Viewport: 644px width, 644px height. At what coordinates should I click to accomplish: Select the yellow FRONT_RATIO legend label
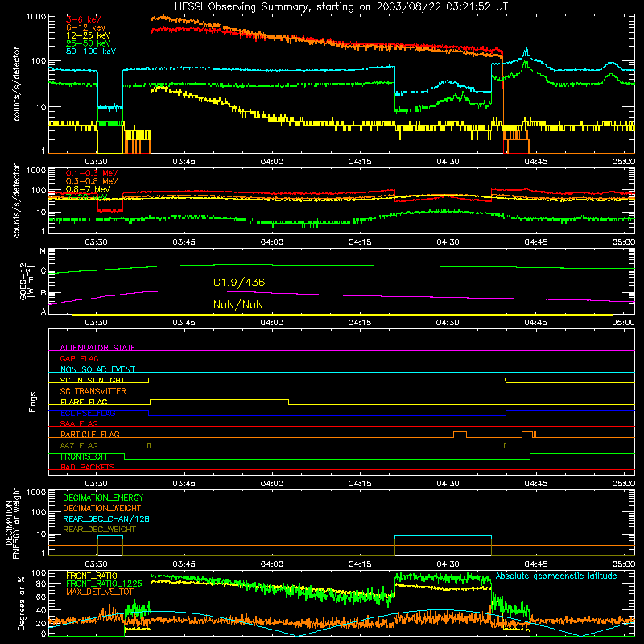(92, 576)
